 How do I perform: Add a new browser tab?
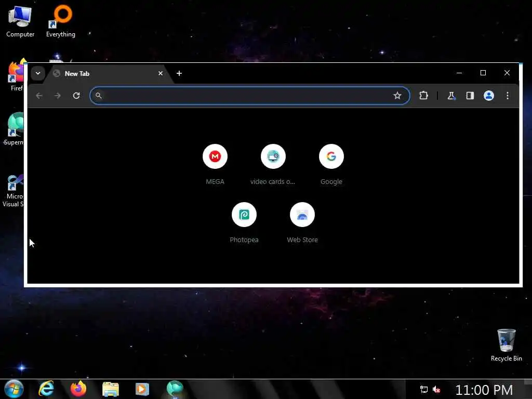179,73
